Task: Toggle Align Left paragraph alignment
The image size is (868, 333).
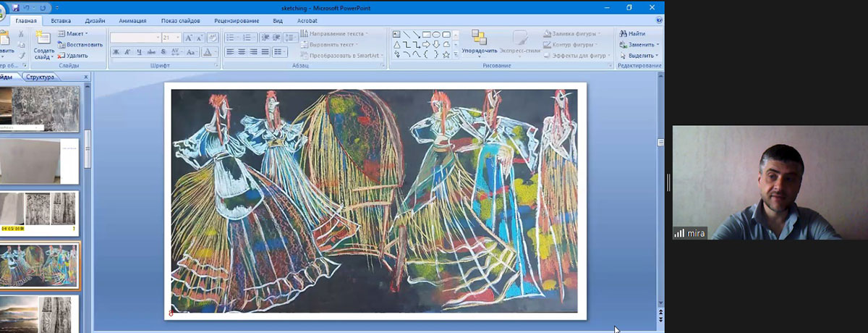Action: [231, 52]
